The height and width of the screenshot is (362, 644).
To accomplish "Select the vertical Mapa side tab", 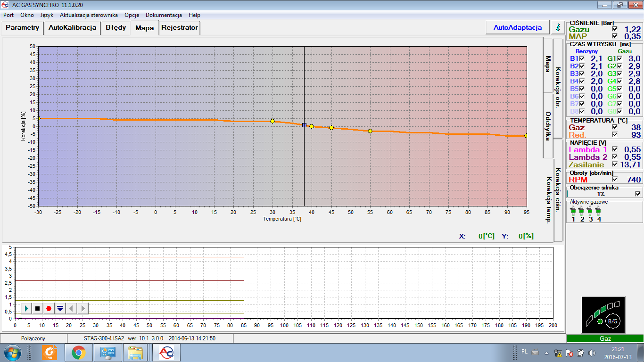I will 547,65.
